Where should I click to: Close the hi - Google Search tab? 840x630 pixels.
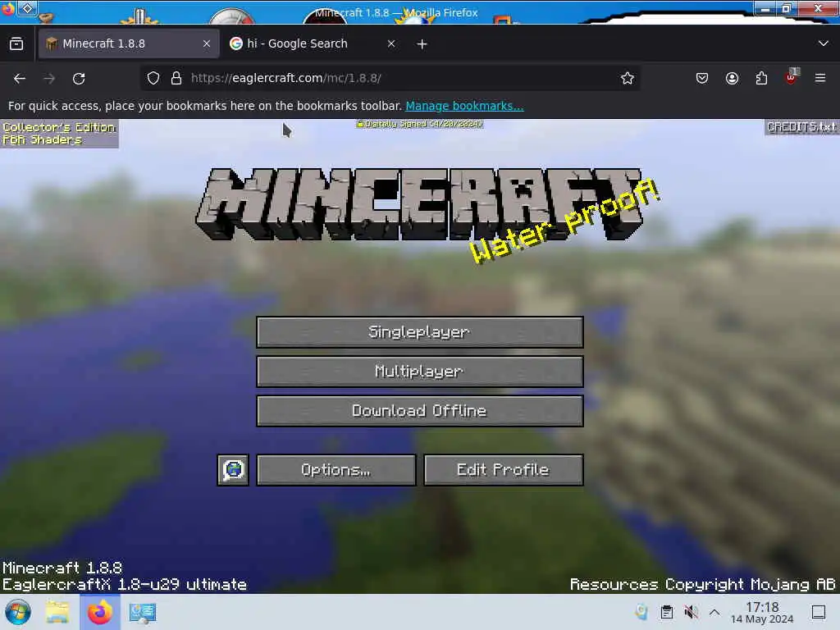tap(391, 44)
